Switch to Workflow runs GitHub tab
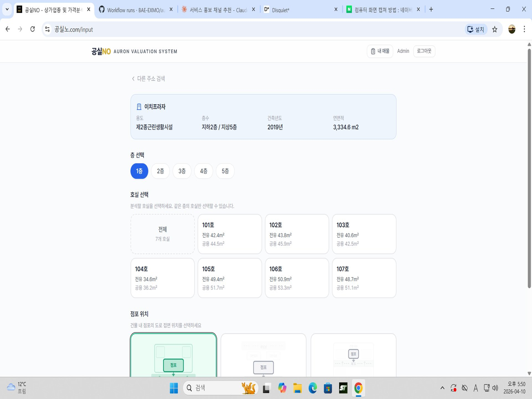Screen dimensions: 532x399 click(136, 9)
